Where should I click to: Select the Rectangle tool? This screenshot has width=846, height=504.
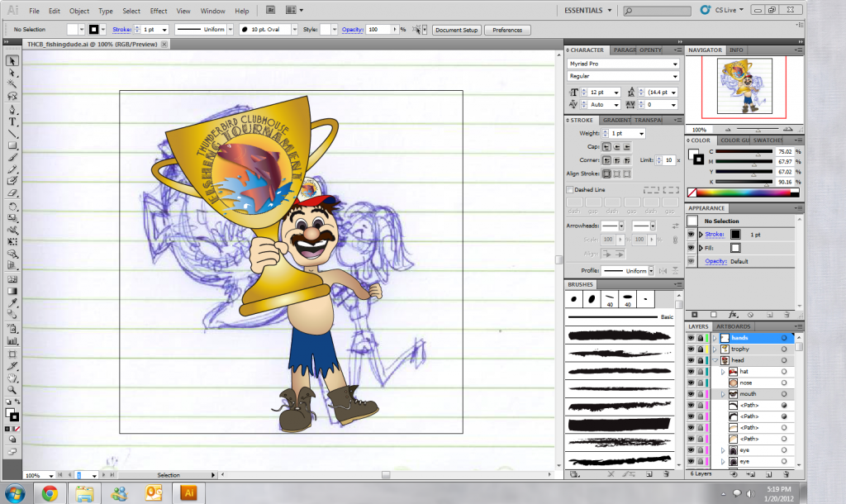click(x=12, y=145)
